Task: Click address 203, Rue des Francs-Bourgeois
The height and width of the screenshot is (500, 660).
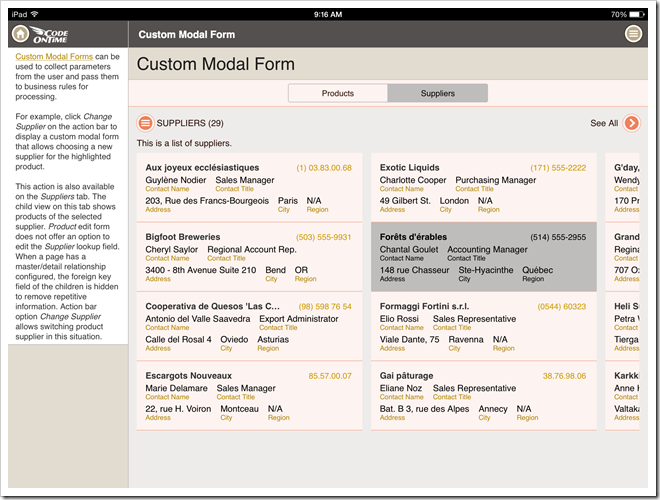Action: point(207,201)
